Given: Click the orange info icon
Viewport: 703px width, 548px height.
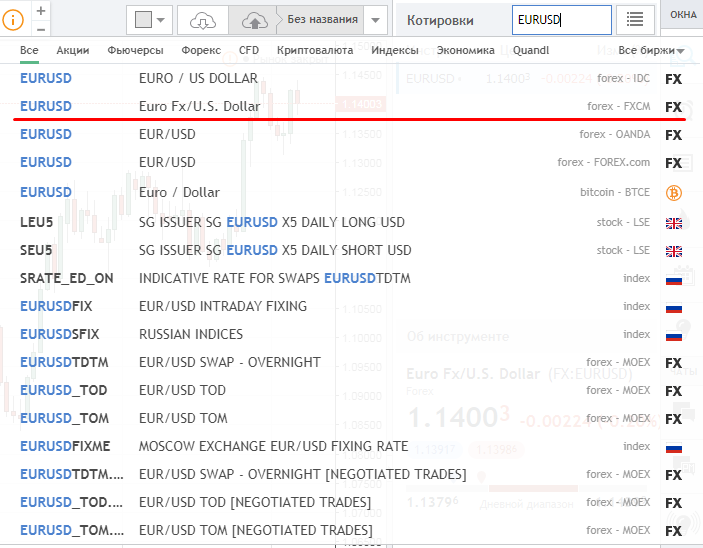Looking at the screenshot, I should [x=13, y=20].
